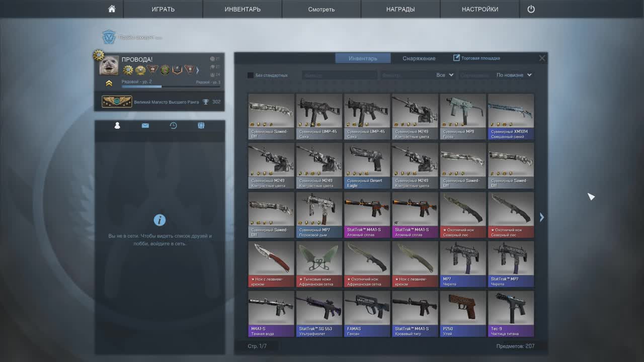Expand the По новизне sort dropdown
The image size is (644, 362).
point(514,75)
